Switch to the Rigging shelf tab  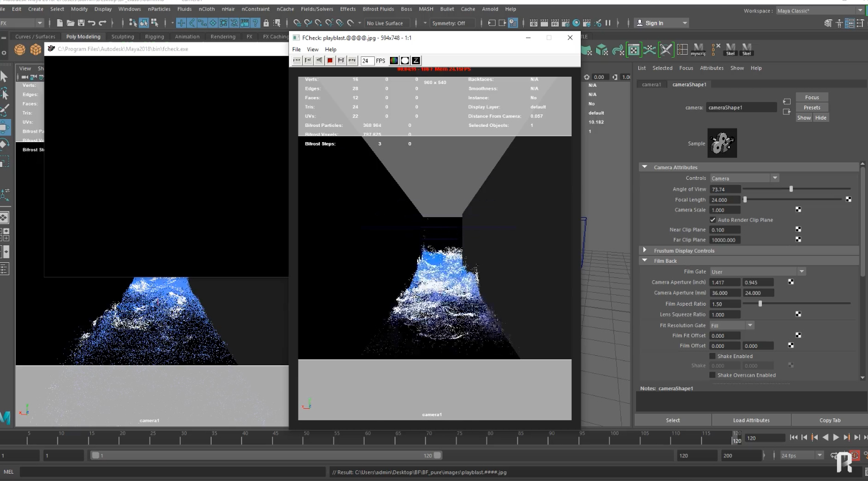tap(154, 37)
